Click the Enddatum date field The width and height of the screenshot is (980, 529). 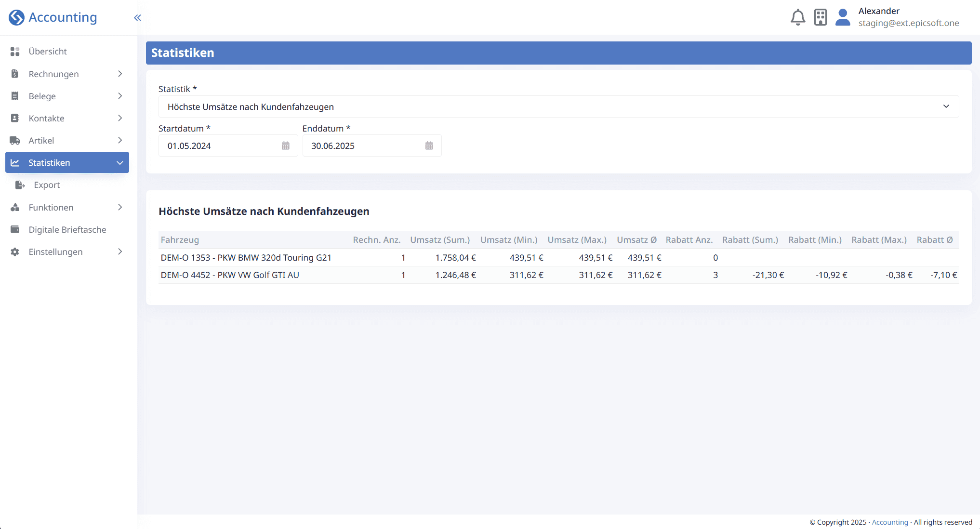[x=372, y=145]
